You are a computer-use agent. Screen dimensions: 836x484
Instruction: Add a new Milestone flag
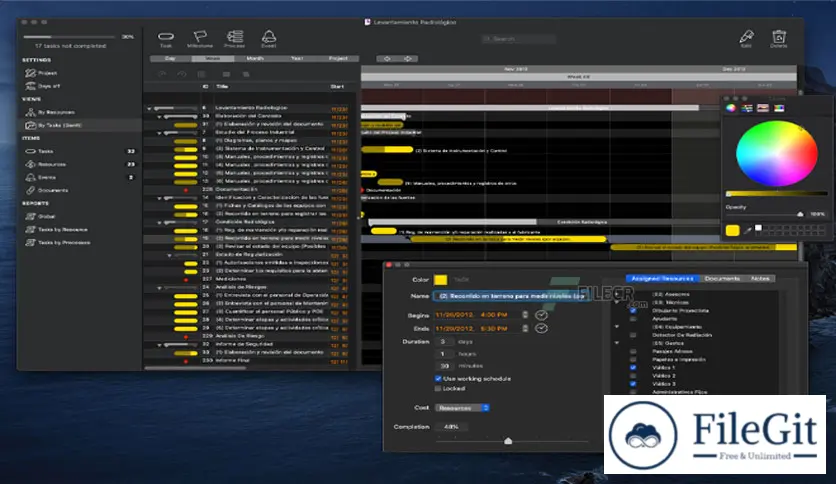200,38
